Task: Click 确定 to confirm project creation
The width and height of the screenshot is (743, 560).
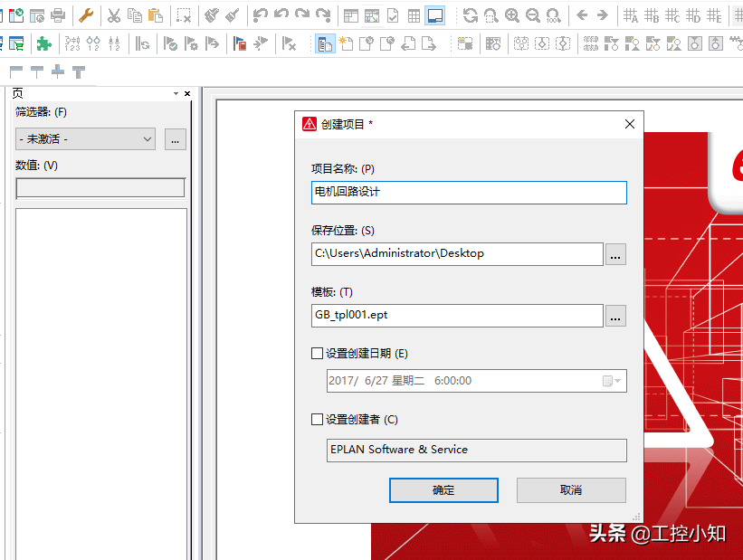Action: pos(443,489)
